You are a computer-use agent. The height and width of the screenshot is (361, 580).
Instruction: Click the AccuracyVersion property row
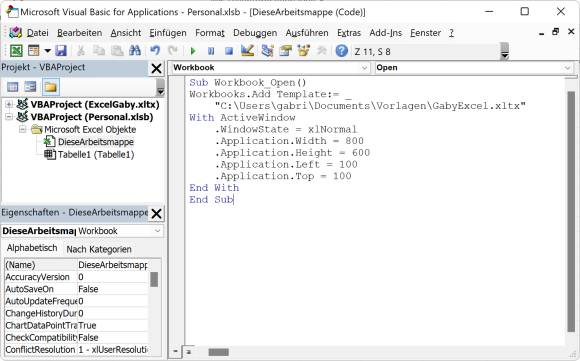[x=76, y=277]
